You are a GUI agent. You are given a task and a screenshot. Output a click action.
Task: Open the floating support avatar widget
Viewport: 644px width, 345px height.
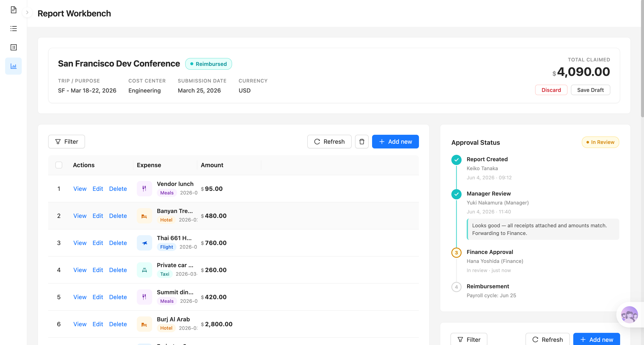[629, 315]
